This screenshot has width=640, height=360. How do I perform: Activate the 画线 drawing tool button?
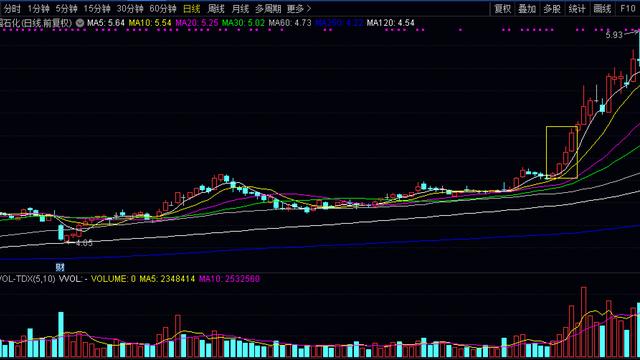click(x=602, y=9)
